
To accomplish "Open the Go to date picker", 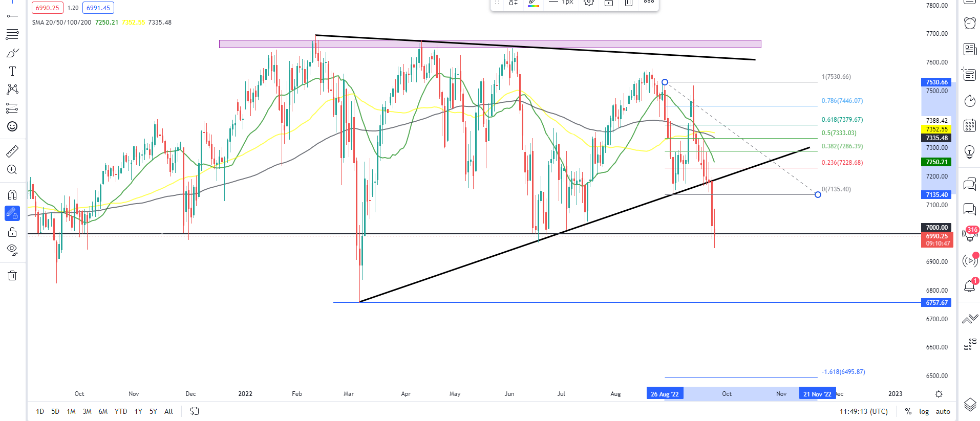I will (194, 411).
